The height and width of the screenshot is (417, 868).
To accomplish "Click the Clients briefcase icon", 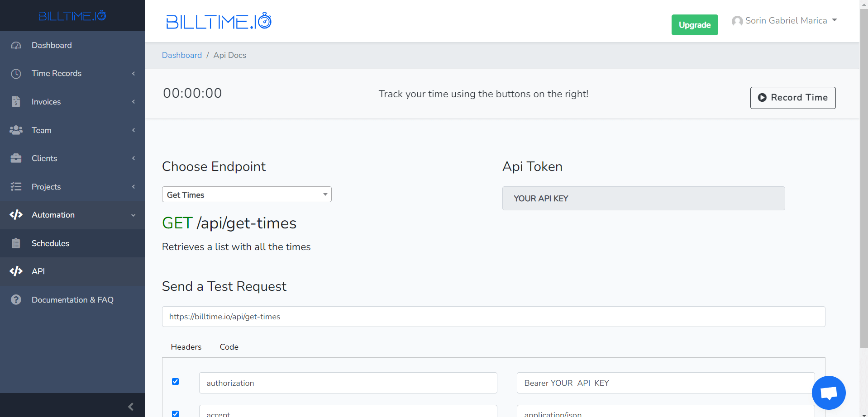I will pyautogui.click(x=16, y=158).
